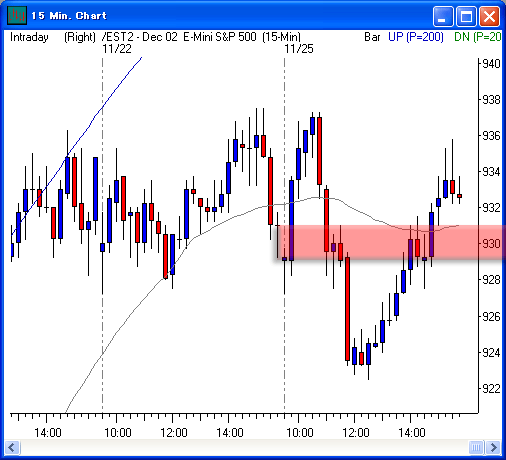
Task: Click the '11/25' date marker label
Action: 299,49
